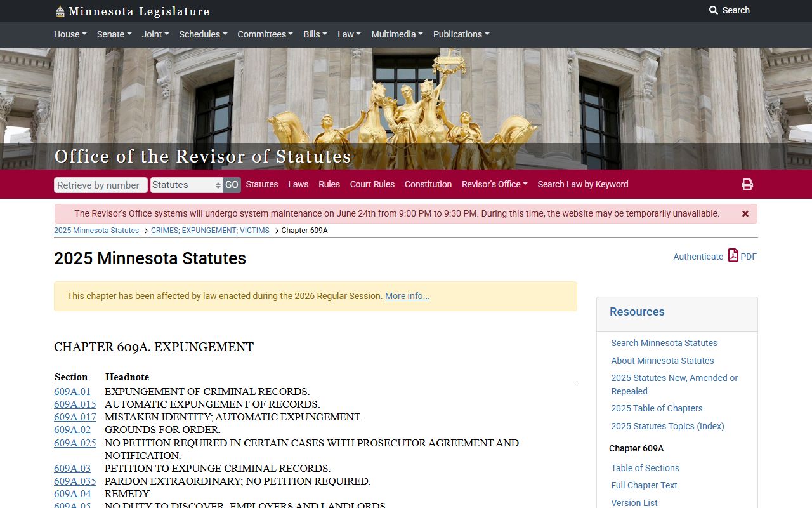
Task: Open the Joint dropdown menu
Action: (155, 34)
